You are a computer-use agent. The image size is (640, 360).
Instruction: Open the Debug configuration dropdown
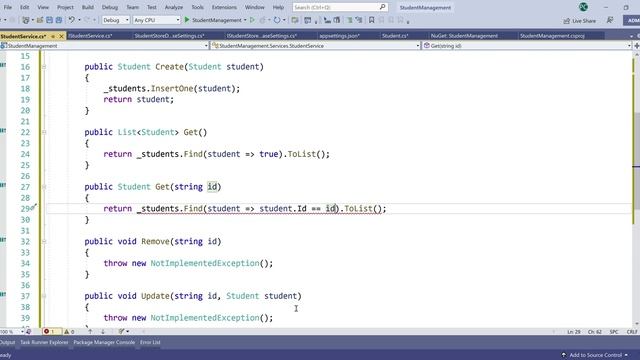[116, 20]
